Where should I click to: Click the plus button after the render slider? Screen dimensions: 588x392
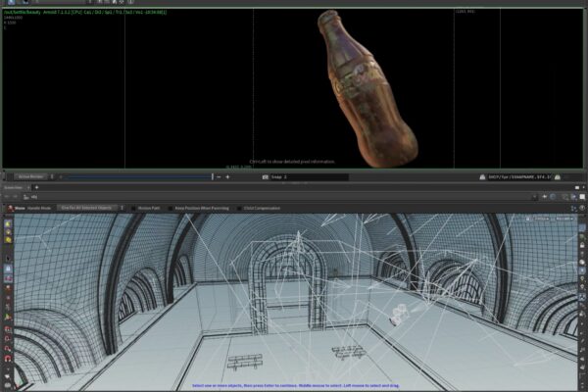tap(227, 177)
